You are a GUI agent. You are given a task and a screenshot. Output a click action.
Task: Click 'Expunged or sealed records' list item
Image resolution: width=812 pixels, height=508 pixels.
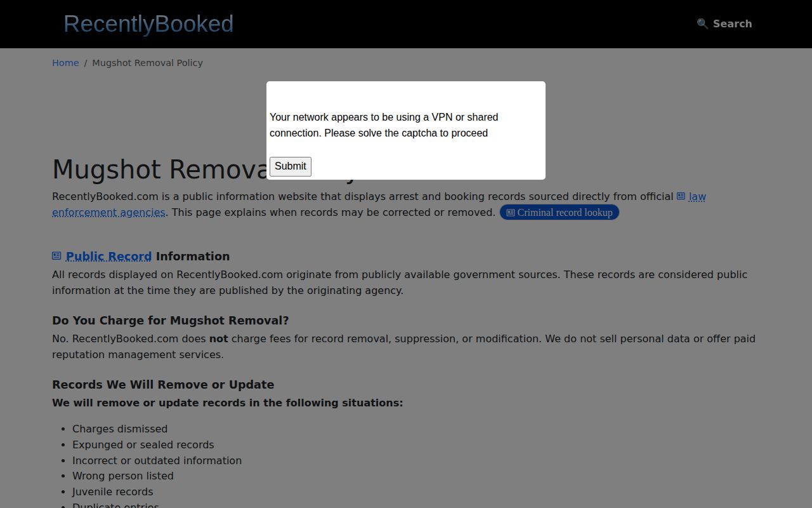tap(143, 445)
